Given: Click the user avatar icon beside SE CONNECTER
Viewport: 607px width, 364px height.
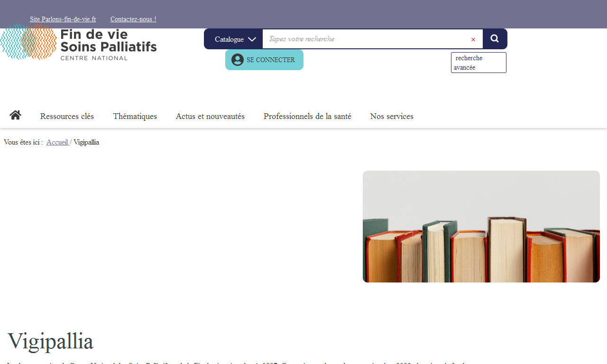Looking at the screenshot, I should pyautogui.click(x=238, y=60).
